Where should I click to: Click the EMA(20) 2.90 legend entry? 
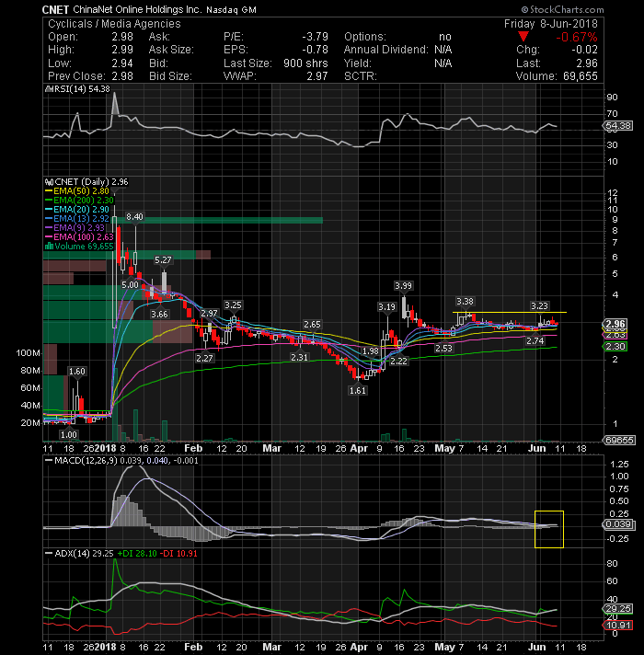[x=77, y=209]
